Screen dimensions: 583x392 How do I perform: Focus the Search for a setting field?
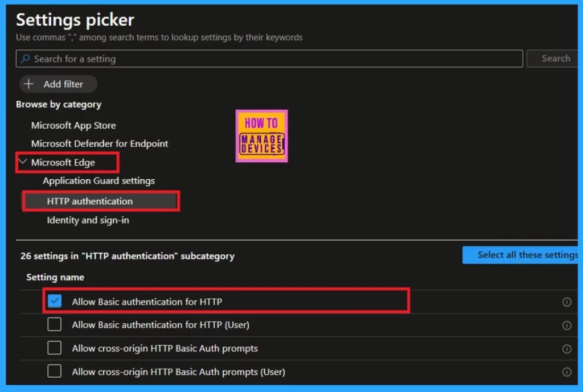(x=269, y=59)
